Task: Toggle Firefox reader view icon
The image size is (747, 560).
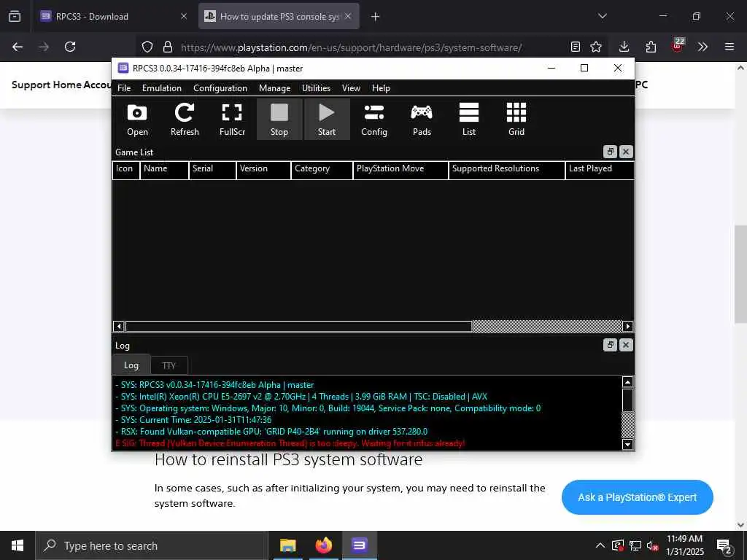Action: coord(576,47)
